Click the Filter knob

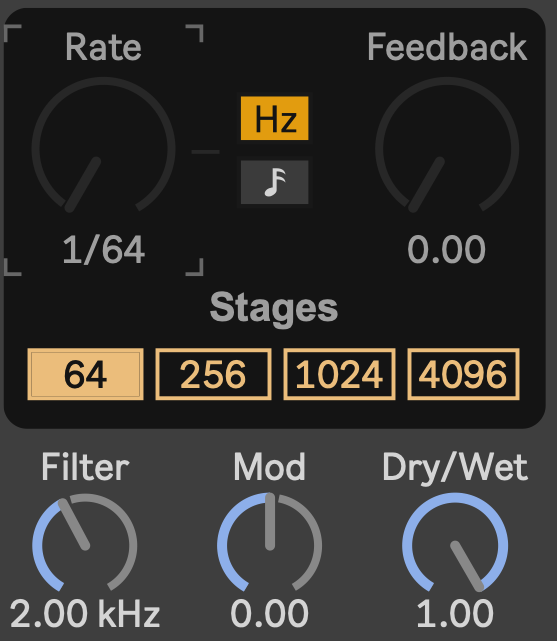click(x=85, y=543)
